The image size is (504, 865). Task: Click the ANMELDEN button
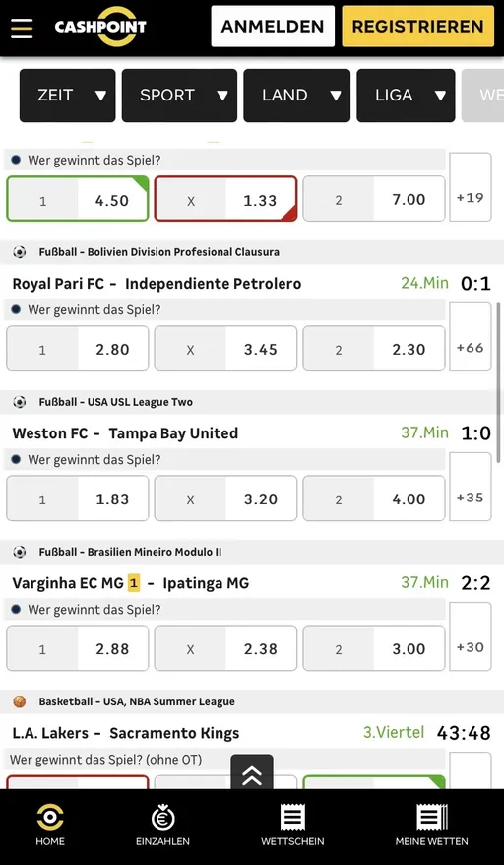[x=273, y=27]
